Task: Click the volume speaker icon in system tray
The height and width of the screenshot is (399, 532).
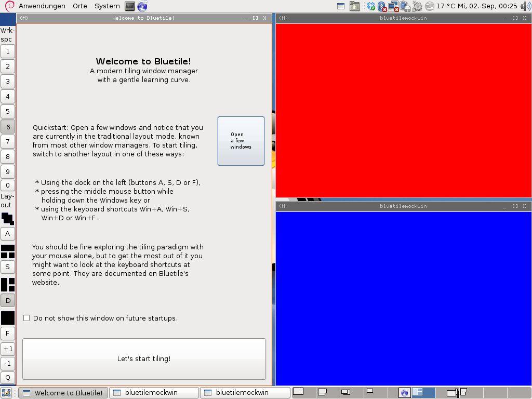Action: [x=525, y=6]
